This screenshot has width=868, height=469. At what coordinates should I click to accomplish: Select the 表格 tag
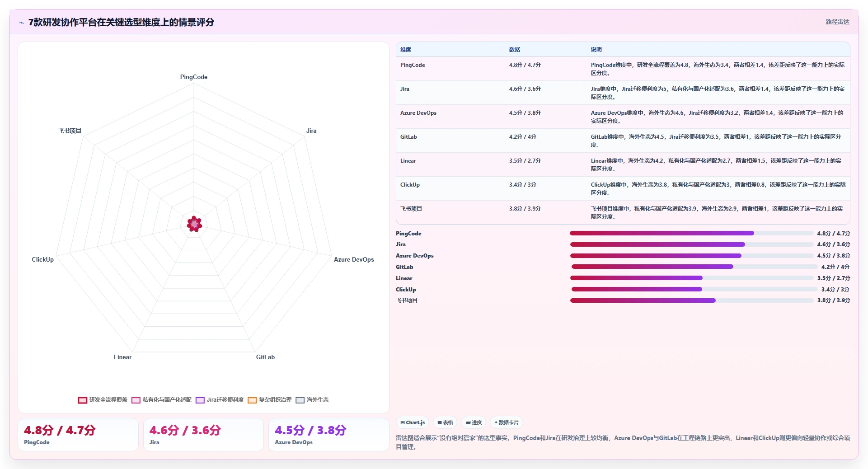(445, 422)
